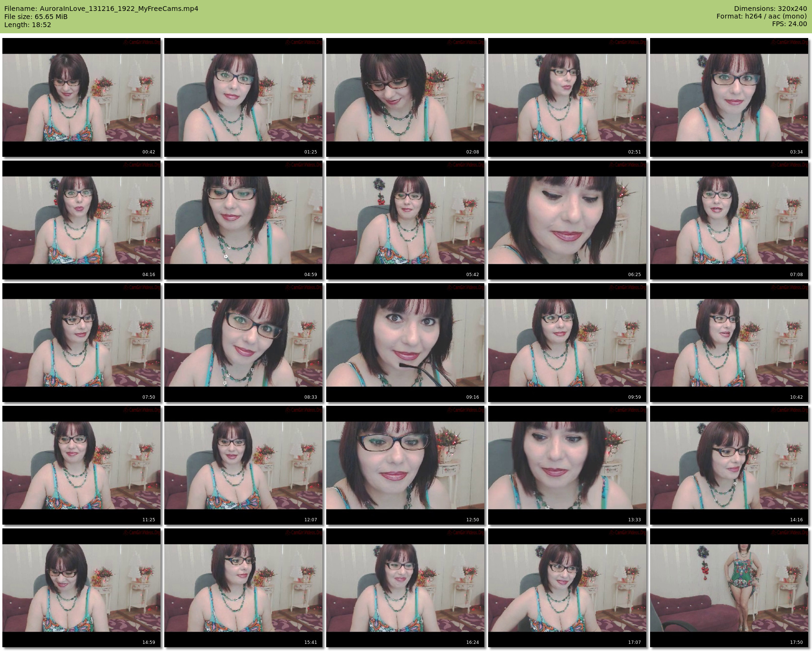Click the Length 18:52 text

click(x=28, y=25)
